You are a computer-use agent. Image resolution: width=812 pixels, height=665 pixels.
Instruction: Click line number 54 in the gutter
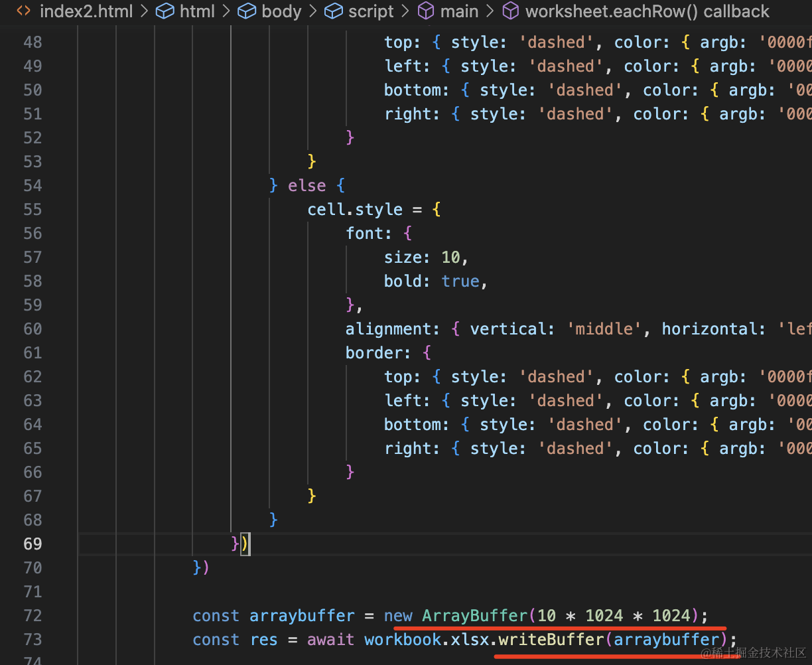(33, 185)
